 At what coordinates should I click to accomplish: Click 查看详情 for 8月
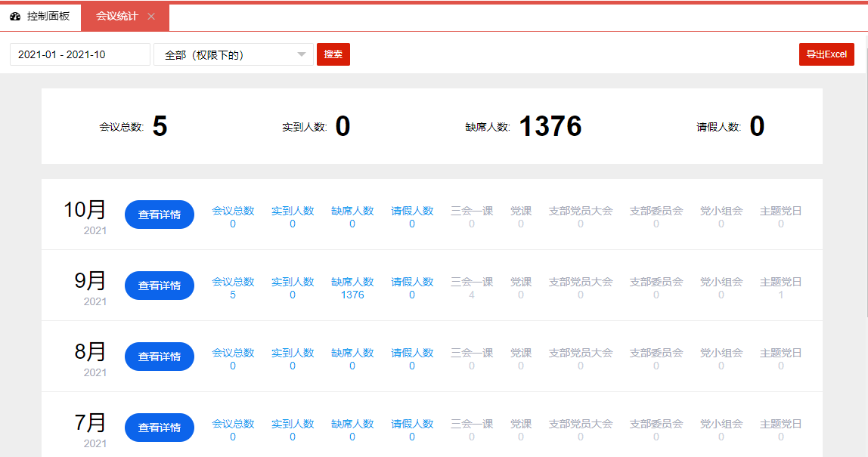pyautogui.click(x=159, y=357)
